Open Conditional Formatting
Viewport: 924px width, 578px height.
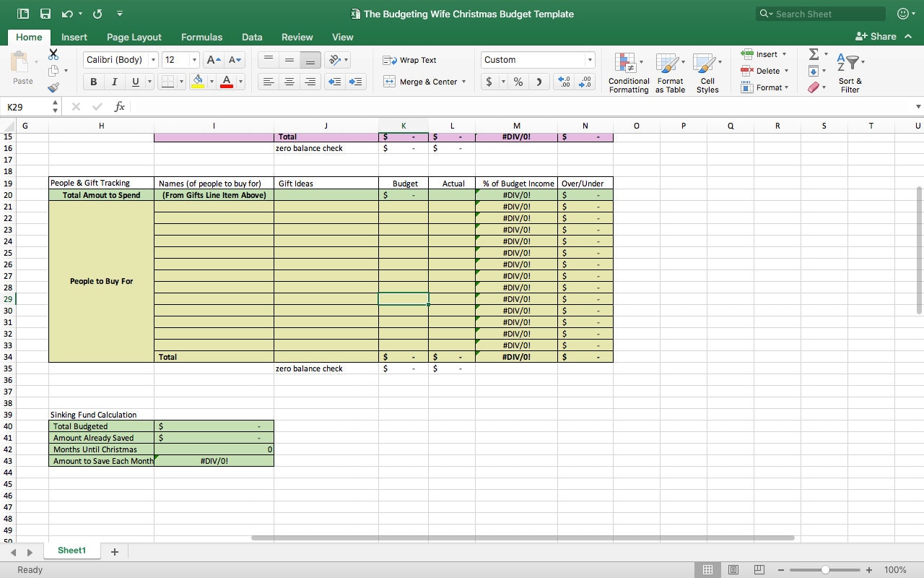point(629,73)
